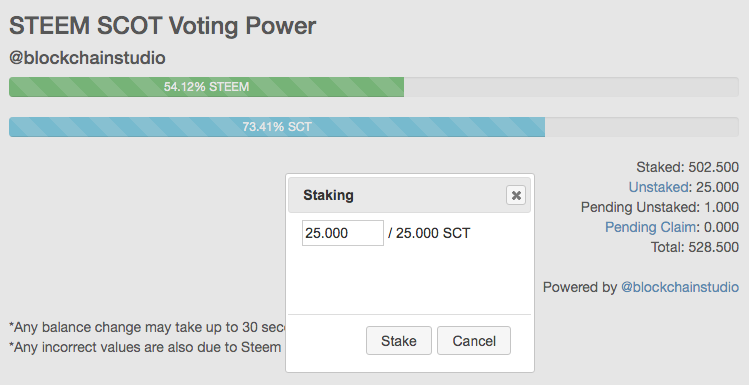Click the green STEEM voting power bar
The width and height of the screenshot is (749, 385).
[206, 87]
